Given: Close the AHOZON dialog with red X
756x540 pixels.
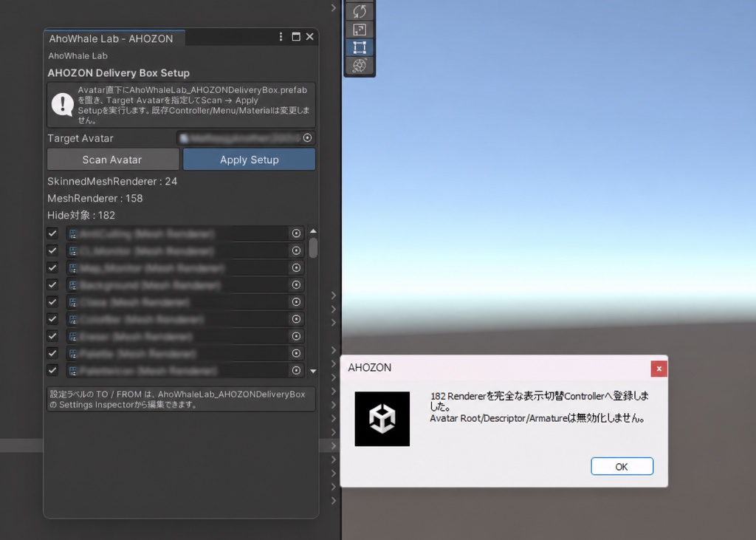Looking at the screenshot, I should coord(659,369).
